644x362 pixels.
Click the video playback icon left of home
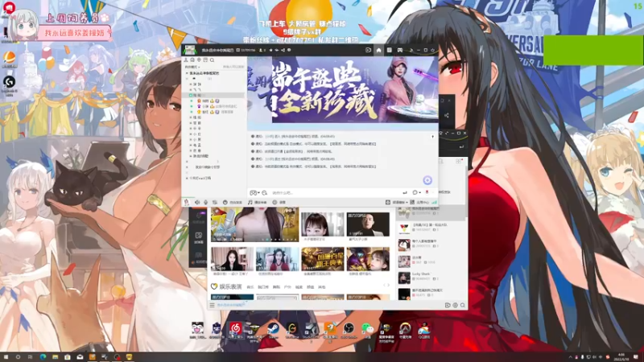click(368, 50)
